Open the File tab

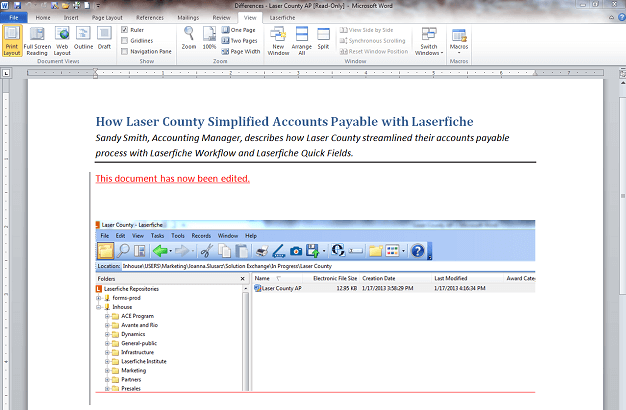click(14, 18)
